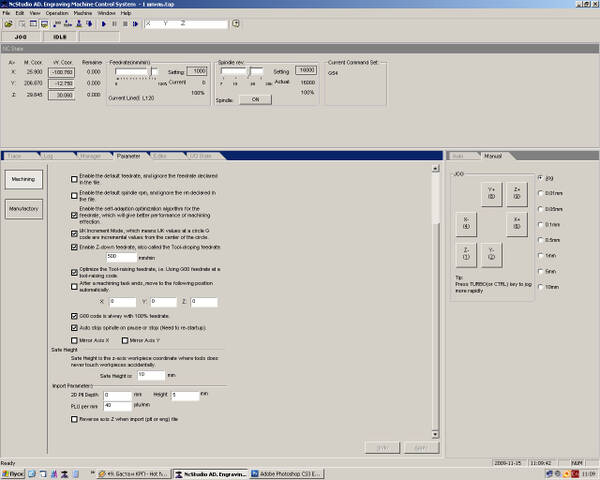Click the Safe Height input field
The image size is (600, 480).
[151, 375]
